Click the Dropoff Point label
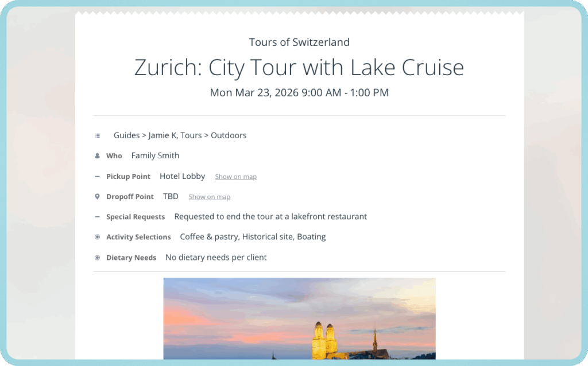588x366 pixels. click(x=130, y=197)
